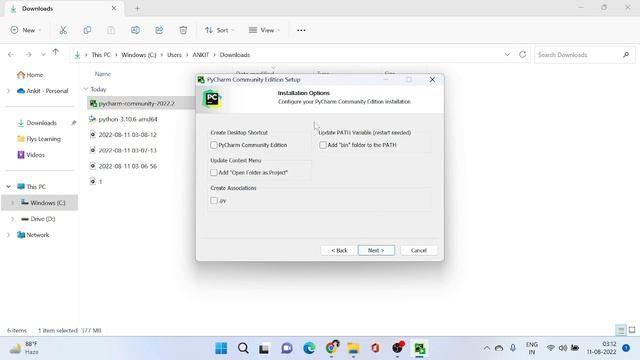Click Next button in PyCharm Setup
This screenshot has height=360, width=640.
376,250
